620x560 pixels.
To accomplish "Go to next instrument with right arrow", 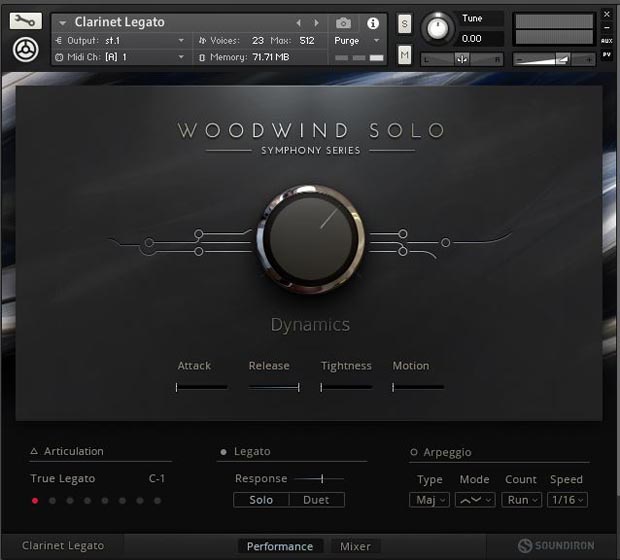I will pos(317,23).
